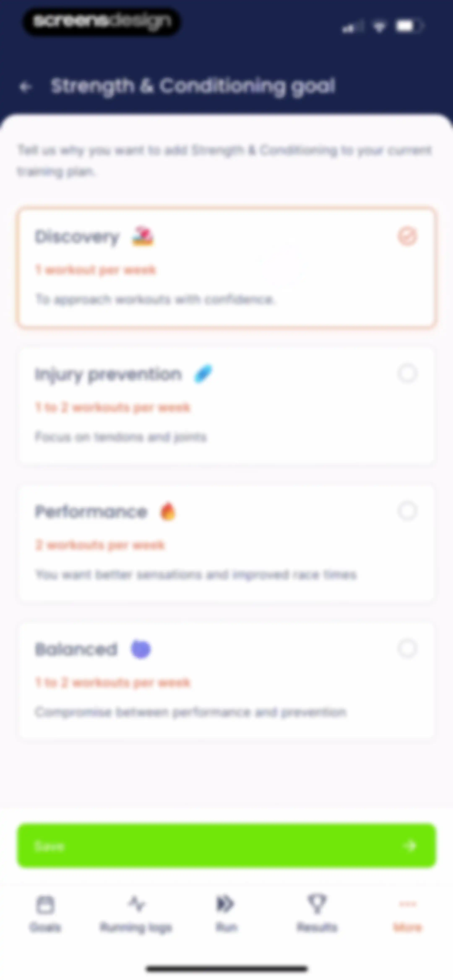The height and width of the screenshot is (980, 453).
Task: Select the Performance radio button
Action: (x=407, y=511)
